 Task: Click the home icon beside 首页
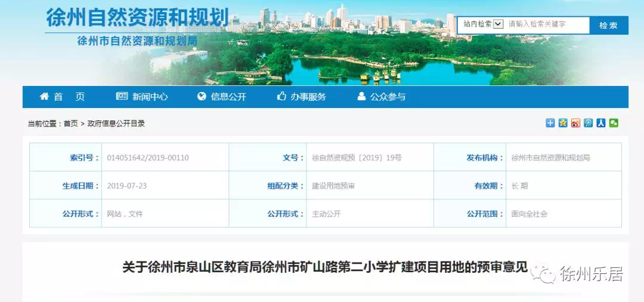[44, 97]
